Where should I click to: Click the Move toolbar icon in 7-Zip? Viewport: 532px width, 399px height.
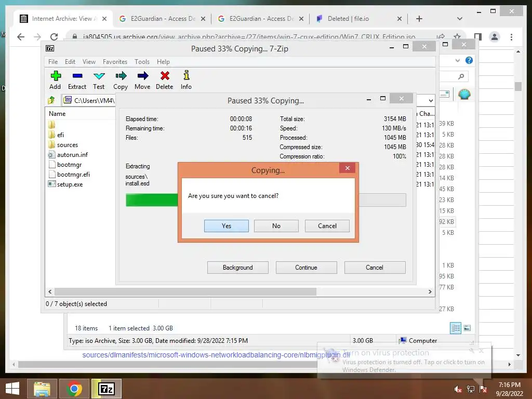pos(142,76)
